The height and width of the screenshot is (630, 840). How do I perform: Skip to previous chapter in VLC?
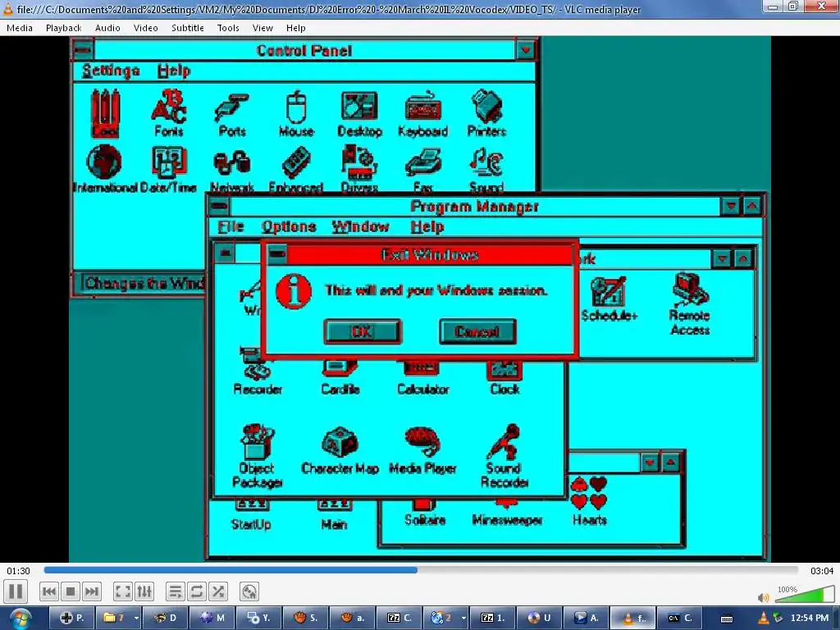coord(48,591)
